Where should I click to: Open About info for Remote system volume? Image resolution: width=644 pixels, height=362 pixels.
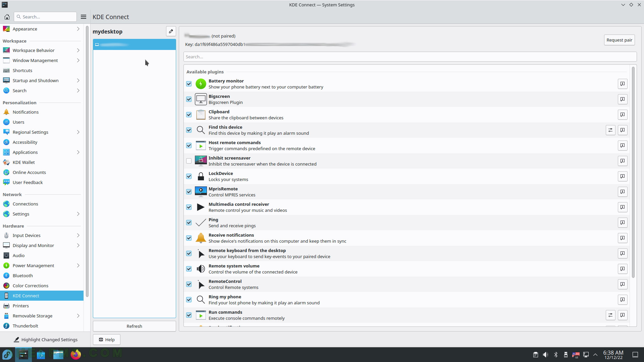tap(623, 269)
